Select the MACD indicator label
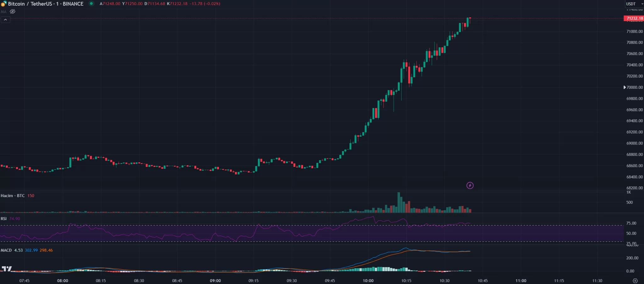Screen dimensions: 644x284 tap(6, 250)
